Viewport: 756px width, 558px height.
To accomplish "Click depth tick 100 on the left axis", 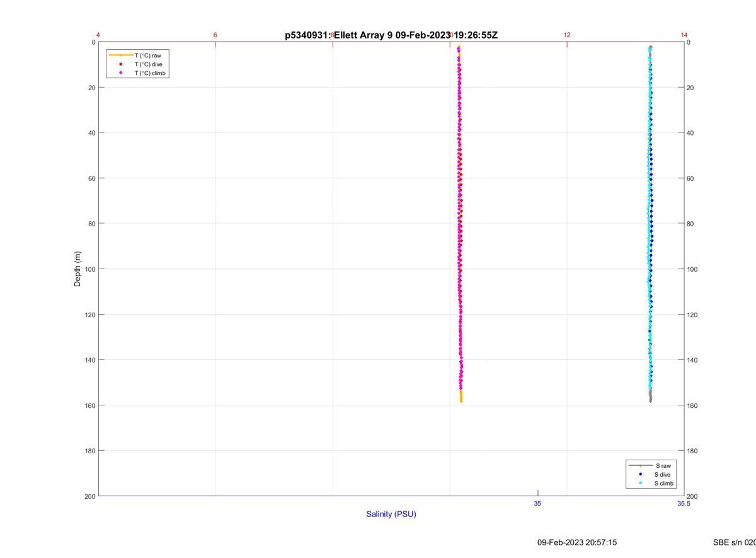I will coord(90,269).
